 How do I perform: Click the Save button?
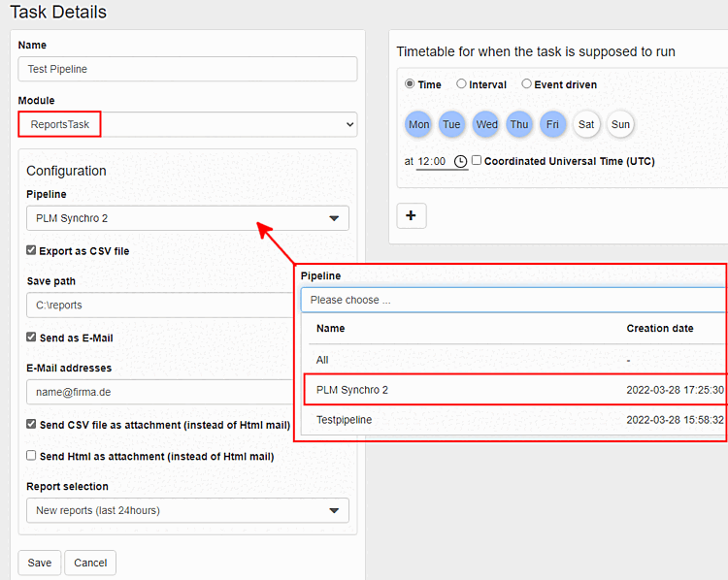40,563
